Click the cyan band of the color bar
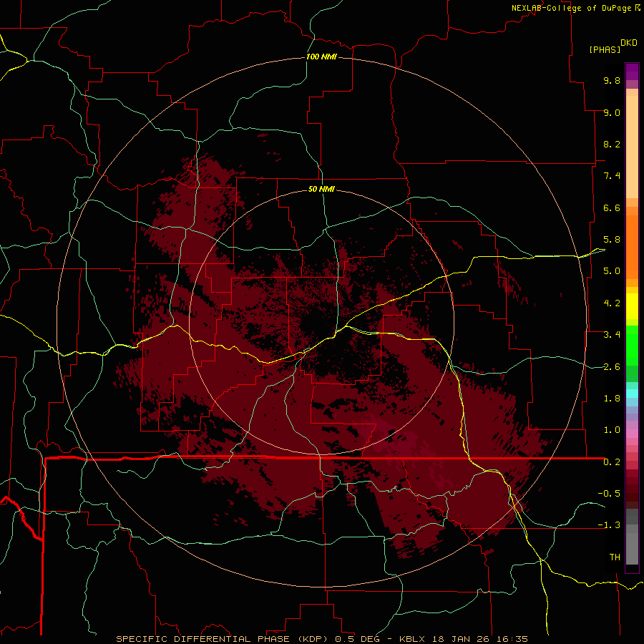The width and height of the screenshot is (644, 644). coord(632,394)
